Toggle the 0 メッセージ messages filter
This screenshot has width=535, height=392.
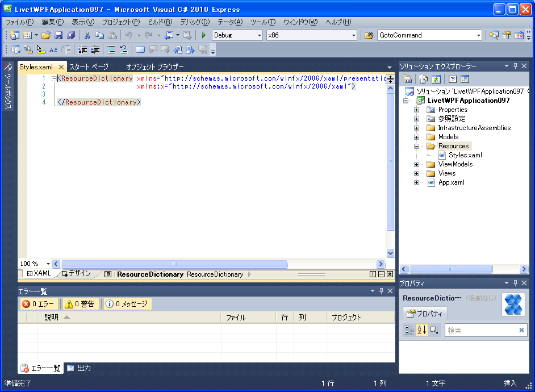point(128,303)
